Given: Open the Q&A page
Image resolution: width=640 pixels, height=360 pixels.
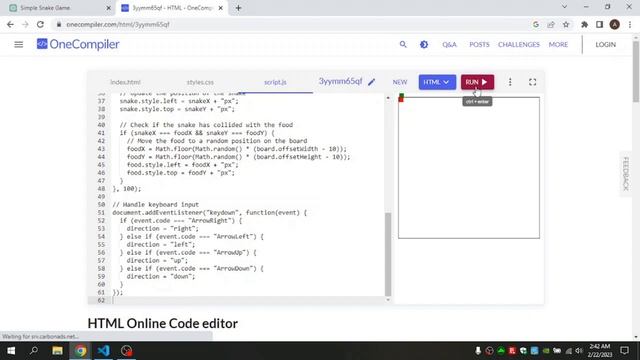Looking at the screenshot, I should pos(449,44).
